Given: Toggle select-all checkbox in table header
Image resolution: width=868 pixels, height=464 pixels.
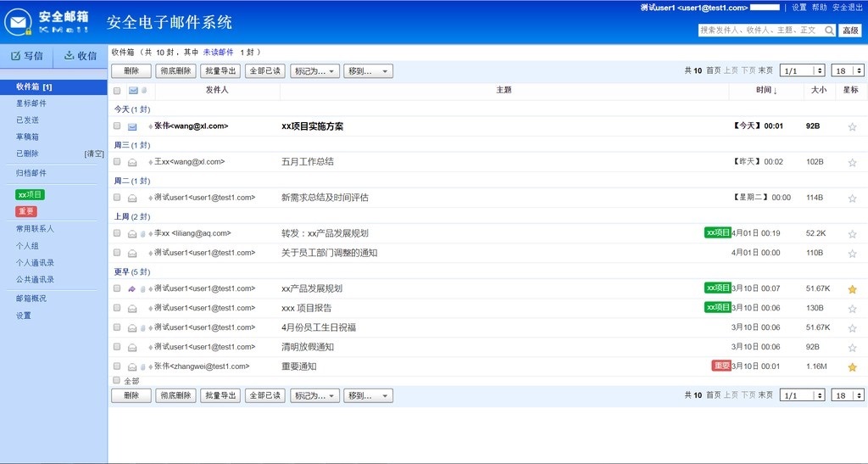Looking at the screenshot, I should pyautogui.click(x=117, y=90).
